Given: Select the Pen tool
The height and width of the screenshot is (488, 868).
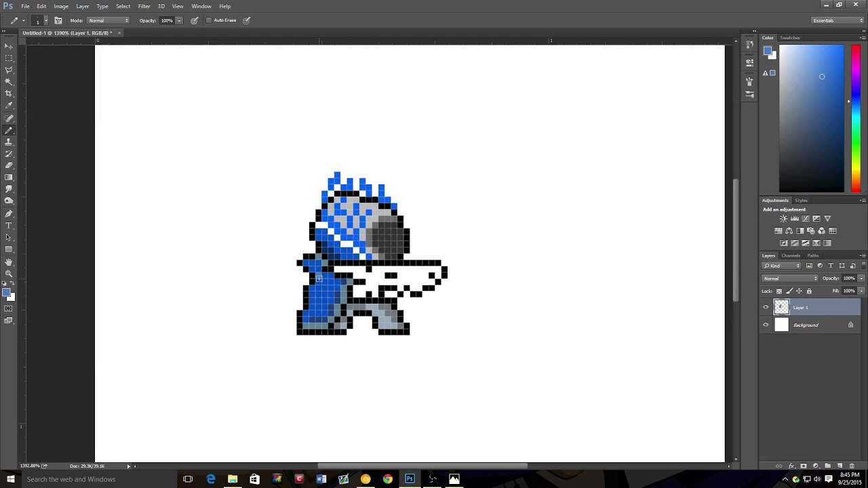Looking at the screenshot, I should (x=9, y=213).
